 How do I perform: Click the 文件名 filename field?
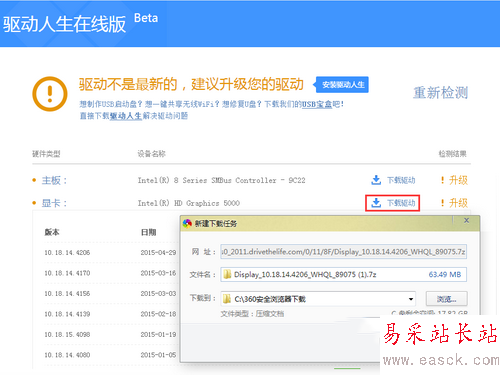click(x=343, y=274)
